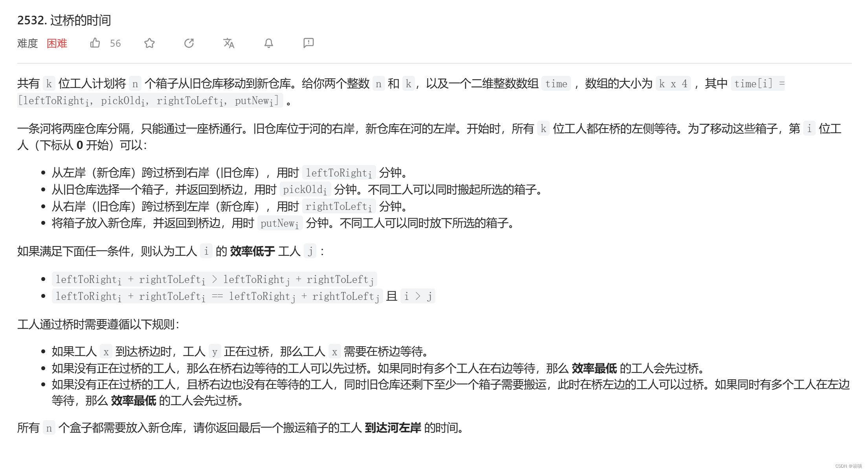Viewport: 868px width, 472px height.
Task: Click the problem title 2532. 过桥的时间
Action: tap(64, 20)
